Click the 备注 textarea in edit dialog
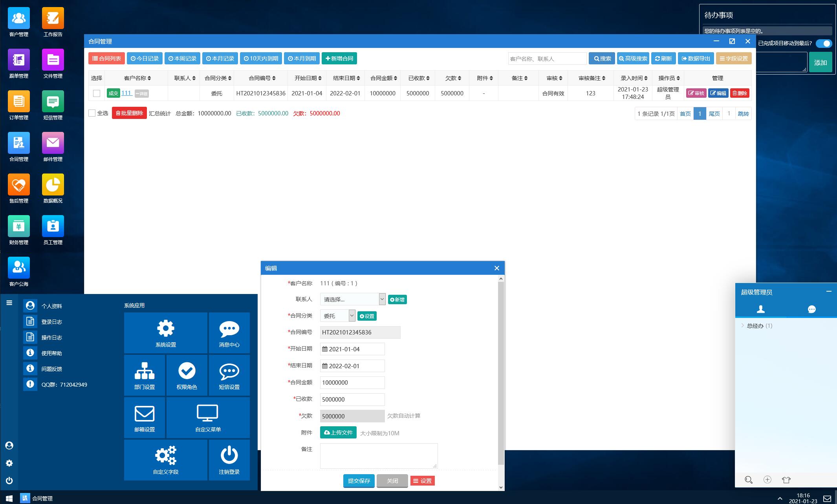The height and width of the screenshot is (504, 837). [x=379, y=456]
